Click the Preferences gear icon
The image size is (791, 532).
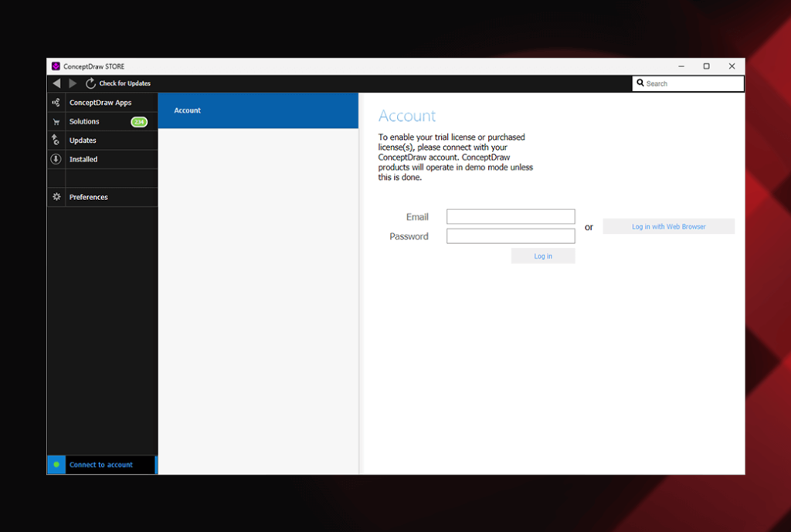56,197
